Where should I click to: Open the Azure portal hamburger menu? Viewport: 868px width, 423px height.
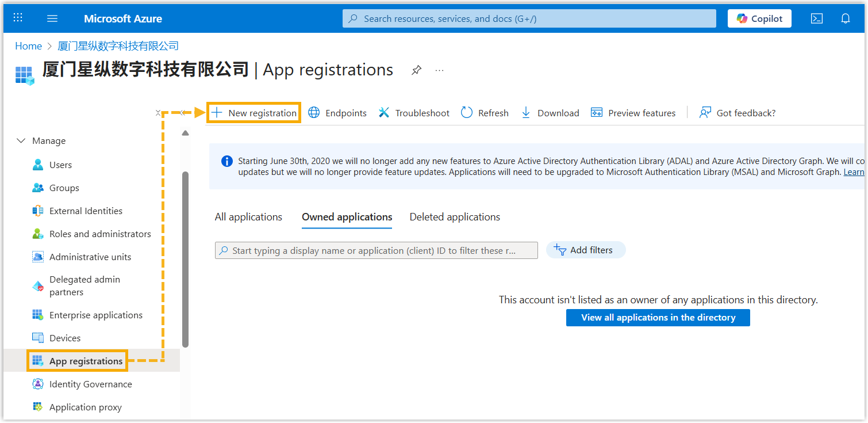click(52, 18)
